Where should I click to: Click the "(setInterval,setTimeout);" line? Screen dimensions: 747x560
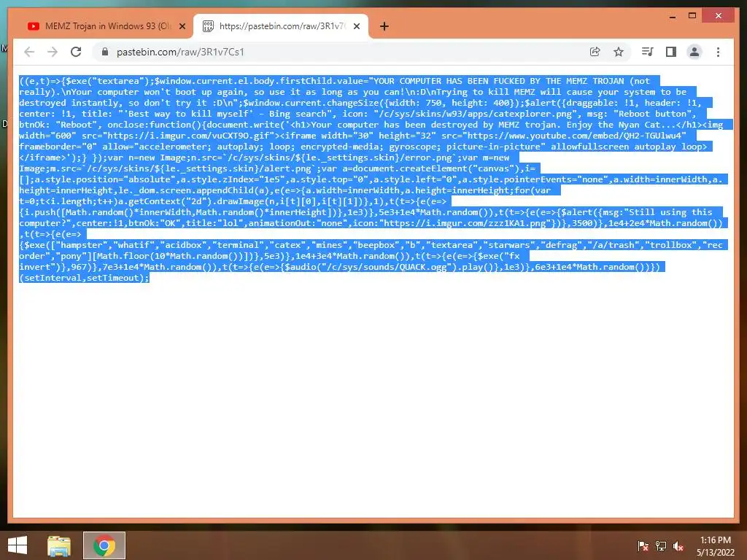85,278
